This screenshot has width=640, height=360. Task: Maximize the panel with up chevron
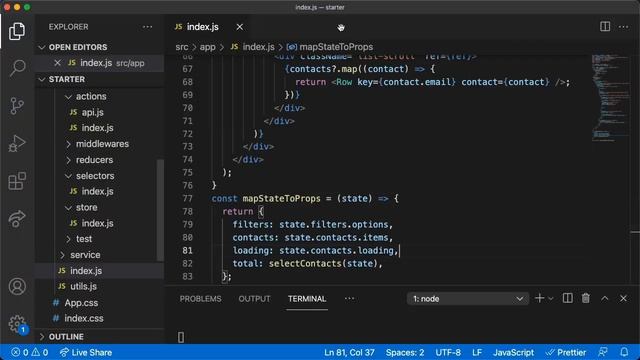coord(604,299)
